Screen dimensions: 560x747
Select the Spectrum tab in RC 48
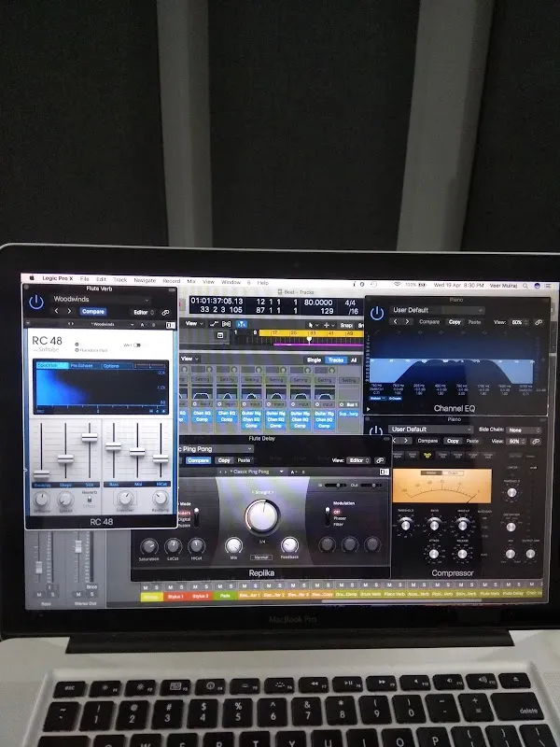click(x=50, y=365)
